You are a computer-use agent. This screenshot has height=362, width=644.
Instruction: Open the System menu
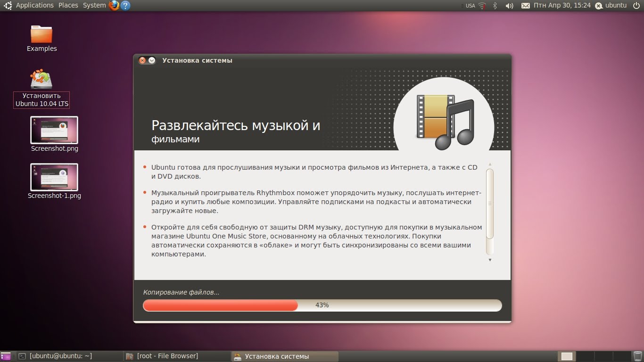pos(94,5)
